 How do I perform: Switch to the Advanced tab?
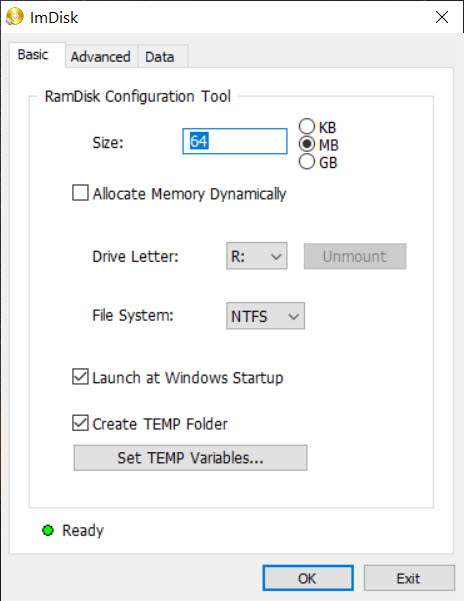pyautogui.click(x=101, y=57)
